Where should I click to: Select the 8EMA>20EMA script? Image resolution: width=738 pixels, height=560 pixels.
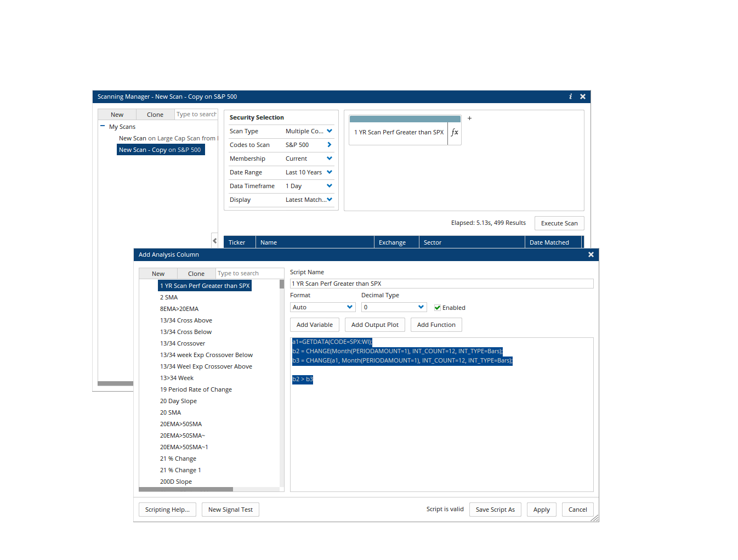(179, 309)
